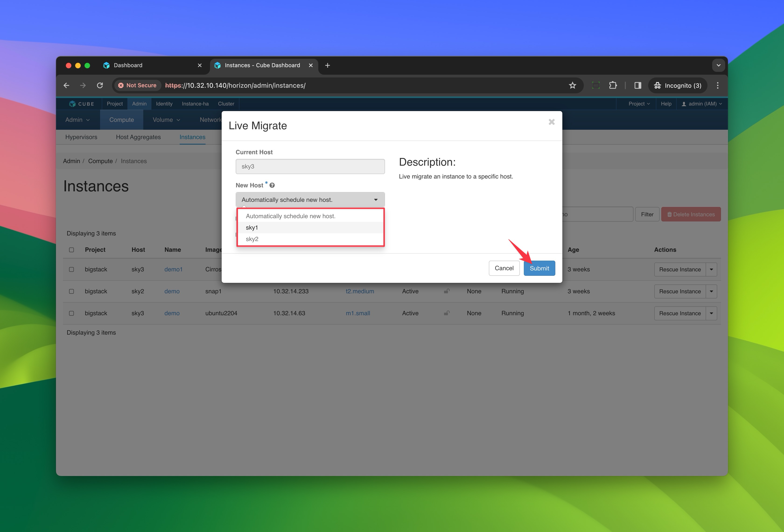Open the Cluster menu
Image resolution: width=784 pixels, height=532 pixels.
tap(226, 104)
